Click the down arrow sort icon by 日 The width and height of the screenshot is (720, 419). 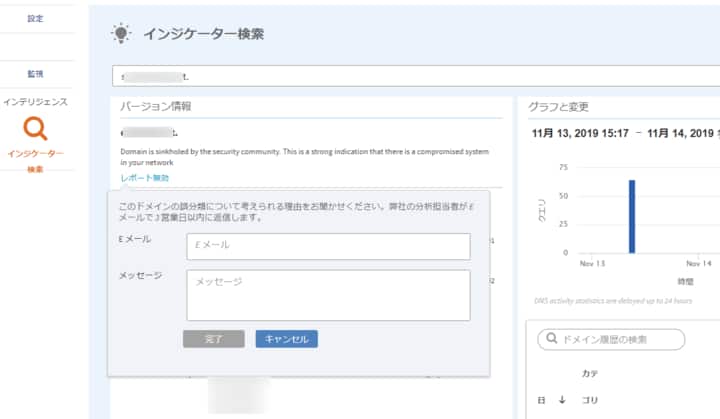(562, 400)
